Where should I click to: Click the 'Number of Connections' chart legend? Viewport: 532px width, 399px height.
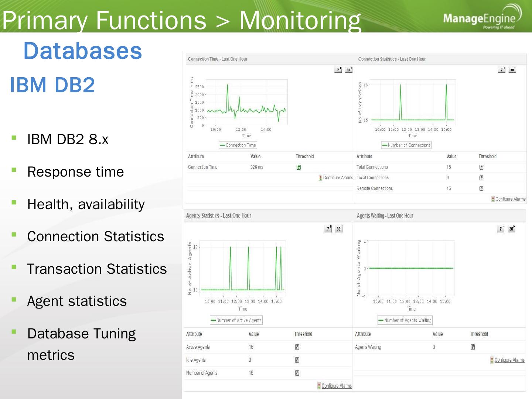click(x=406, y=145)
